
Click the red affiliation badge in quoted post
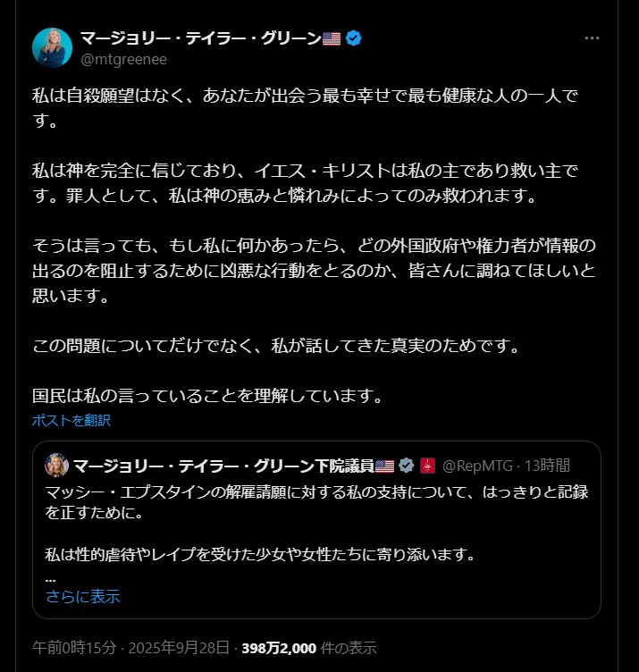[426, 466]
